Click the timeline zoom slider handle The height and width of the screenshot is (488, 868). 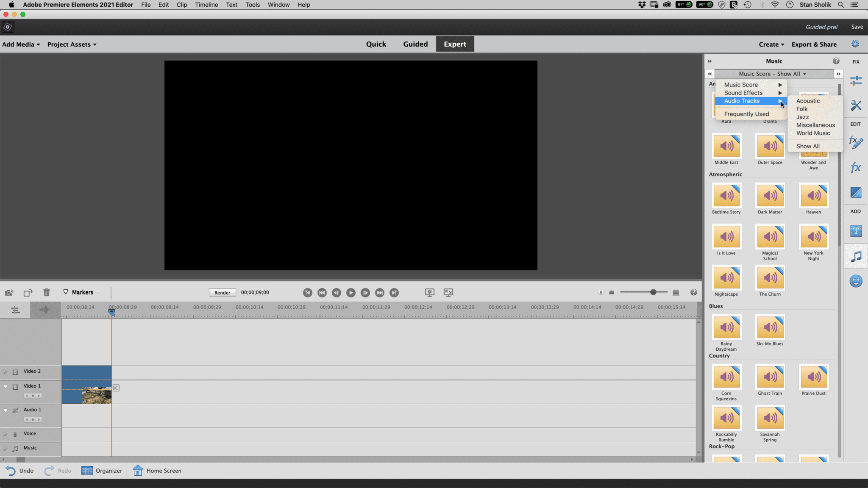pyautogui.click(x=653, y=292)
